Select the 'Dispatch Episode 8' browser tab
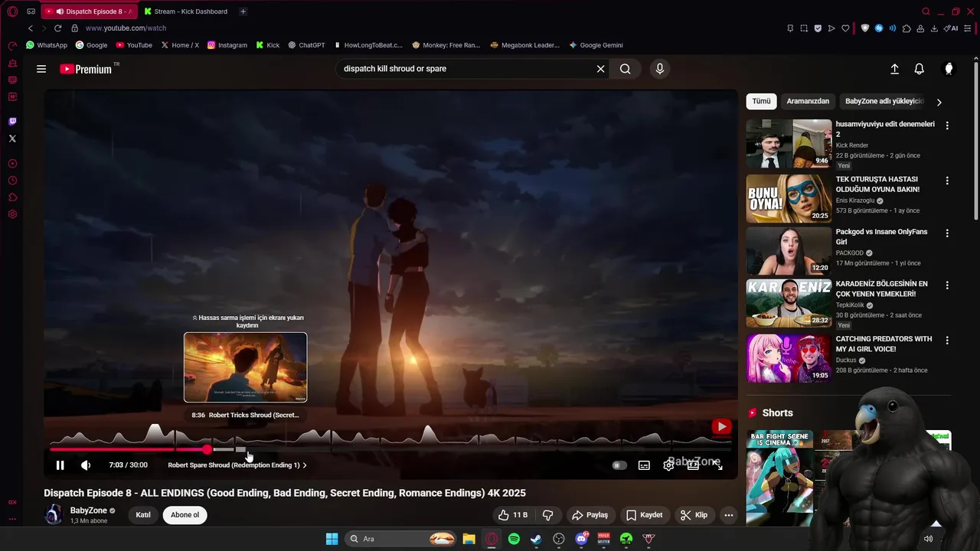This screenshot has width=980, height=551. 90,11
